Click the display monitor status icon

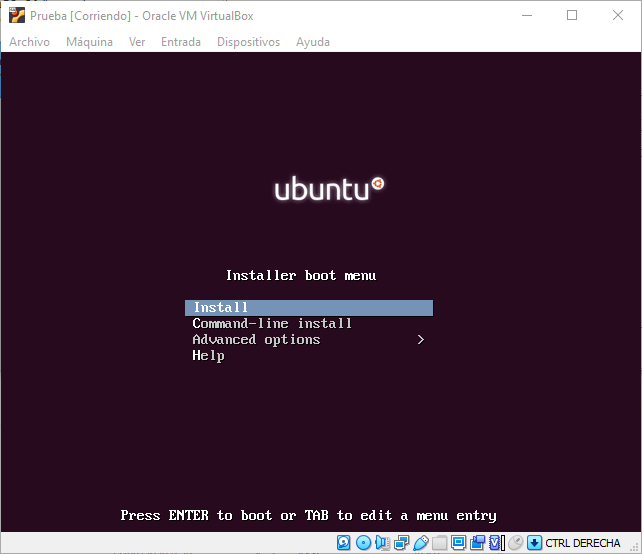click(x=458, y=543)
